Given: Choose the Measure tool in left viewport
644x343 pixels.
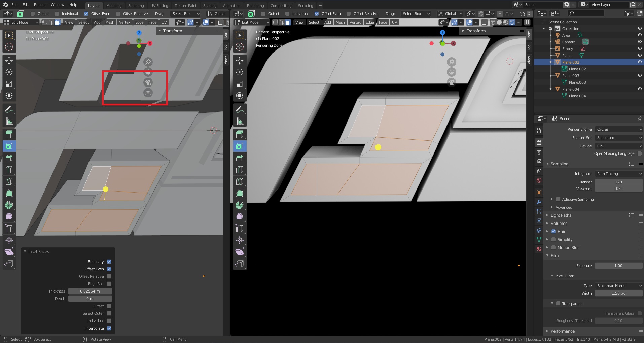Looking at the screenshot, I should [x=9, y=121].
